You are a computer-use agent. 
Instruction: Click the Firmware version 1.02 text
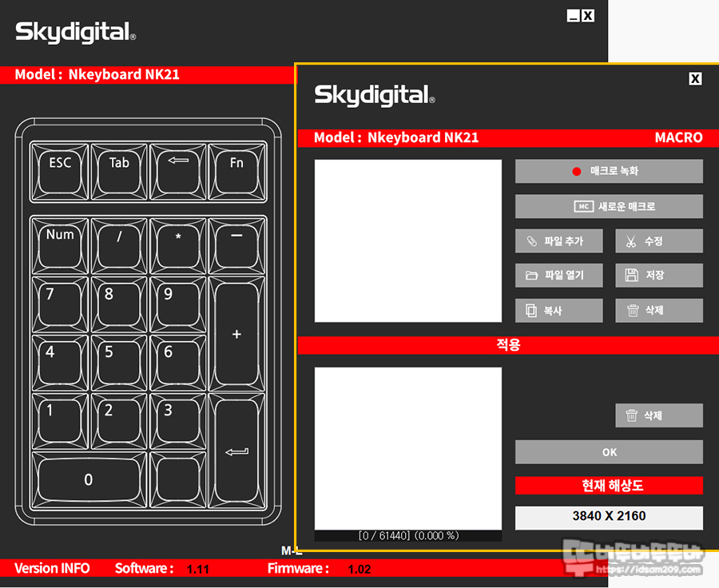pos(359,569)
